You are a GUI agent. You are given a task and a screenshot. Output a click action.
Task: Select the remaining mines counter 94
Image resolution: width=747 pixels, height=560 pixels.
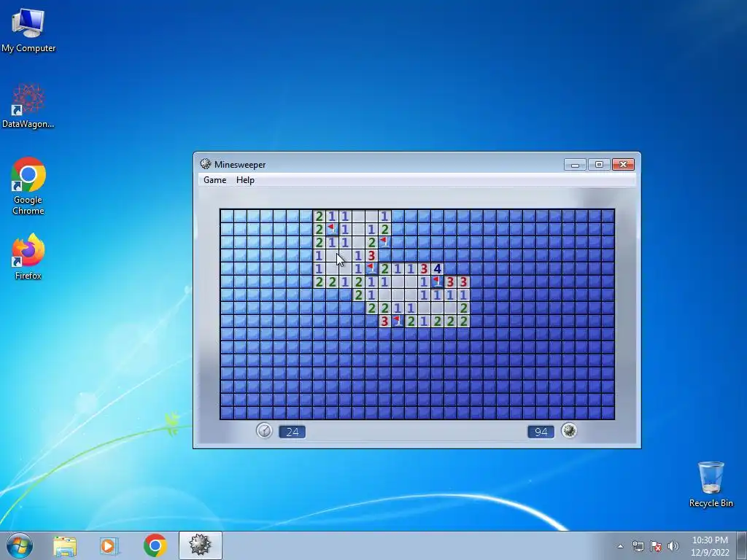pyautogui.click(x=541, y=432)
